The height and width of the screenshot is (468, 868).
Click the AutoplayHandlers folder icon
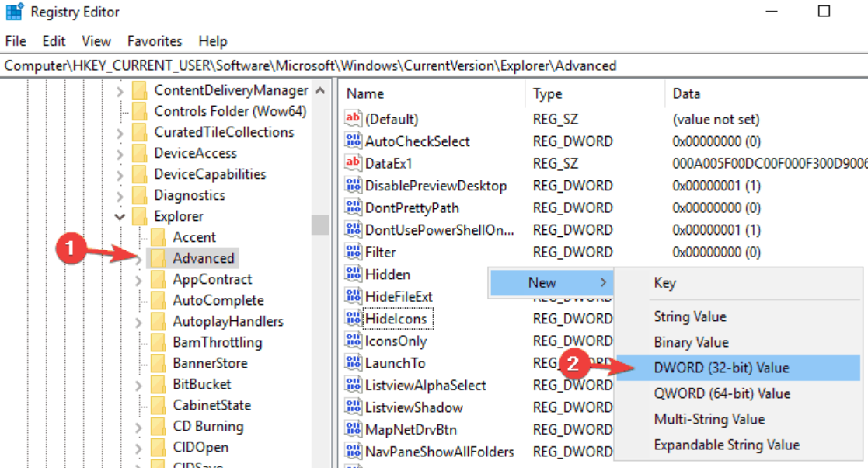coord(159,322)
